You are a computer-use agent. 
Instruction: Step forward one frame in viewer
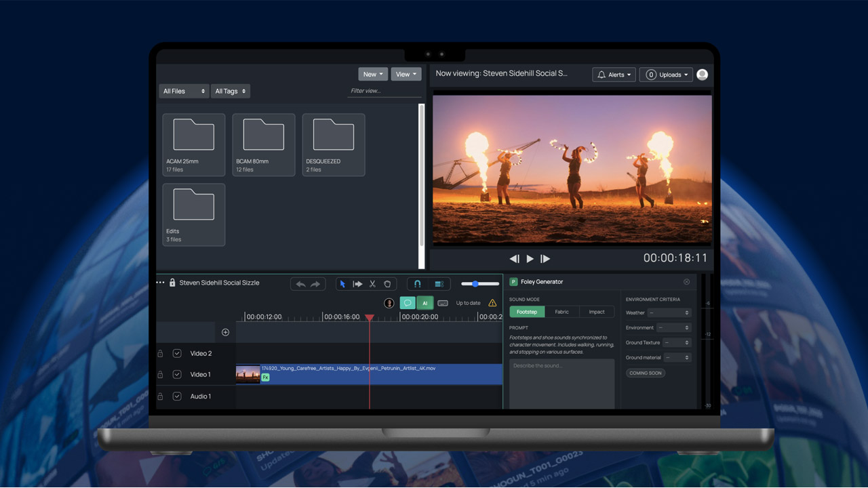(545, 258)
